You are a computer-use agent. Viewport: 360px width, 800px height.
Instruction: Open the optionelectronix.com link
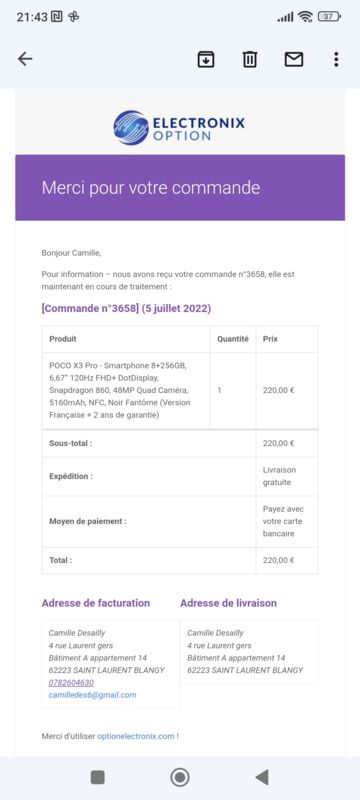coord(136,736)
